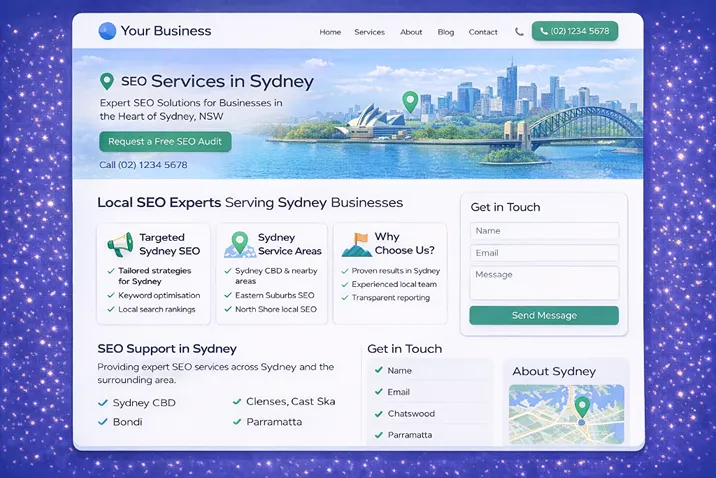716x478 pixels.
Task: Click the green (02) 1234 5678 button
Action: pyautogui.click(x=575, y=31)
